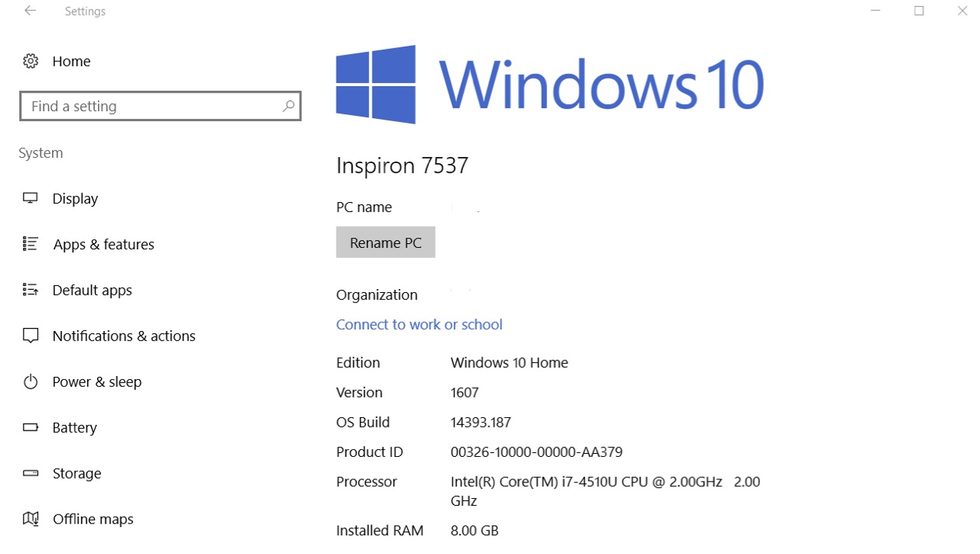The height and width of the screenshot is (554, 980).
Task: Click the Edition label
Action: [358, 362]
